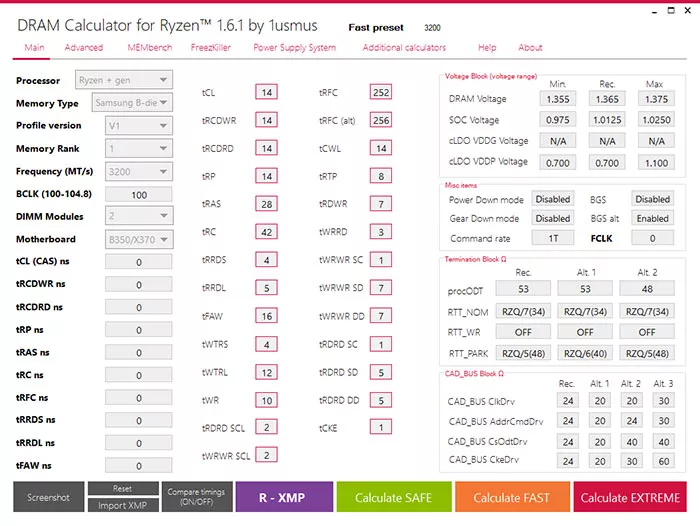This screenshot has width=700, height=526.
Task: Click the tRFC ns input field
Action: point(139,397)
